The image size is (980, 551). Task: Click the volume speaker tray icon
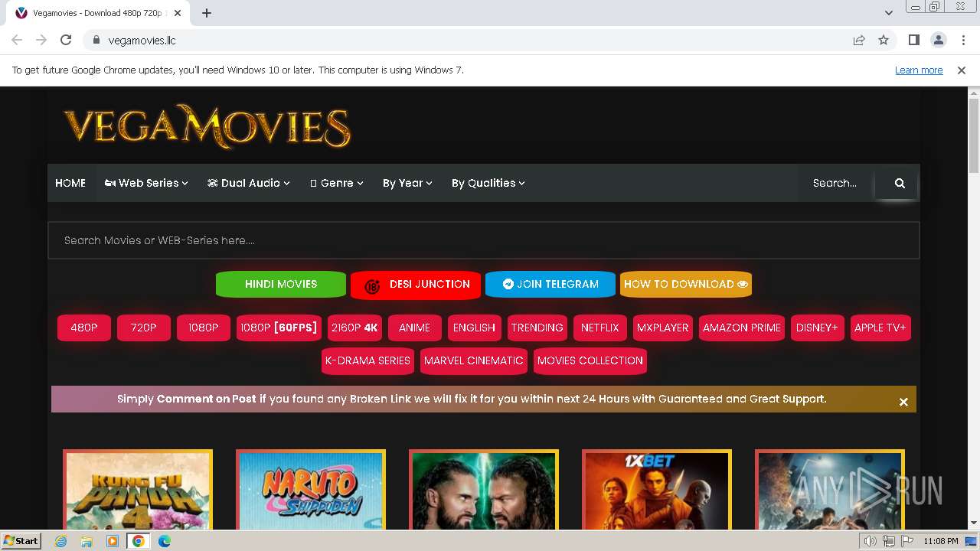pos(871,541)
